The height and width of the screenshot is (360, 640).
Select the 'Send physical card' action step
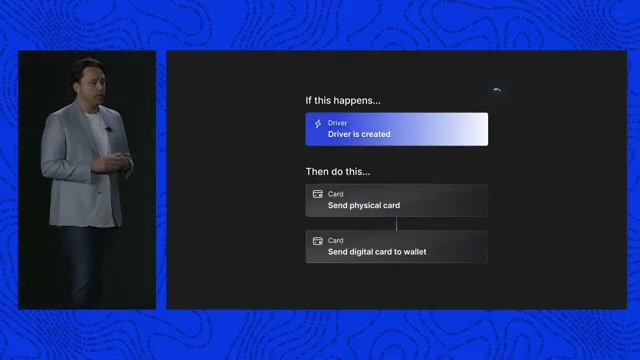coord(396,200)
